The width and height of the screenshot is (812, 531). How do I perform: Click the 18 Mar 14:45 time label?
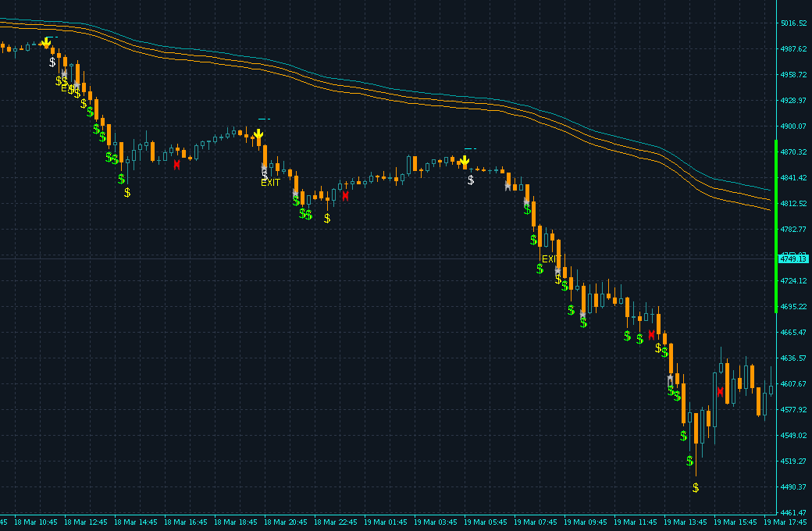[x=136, y=522]
